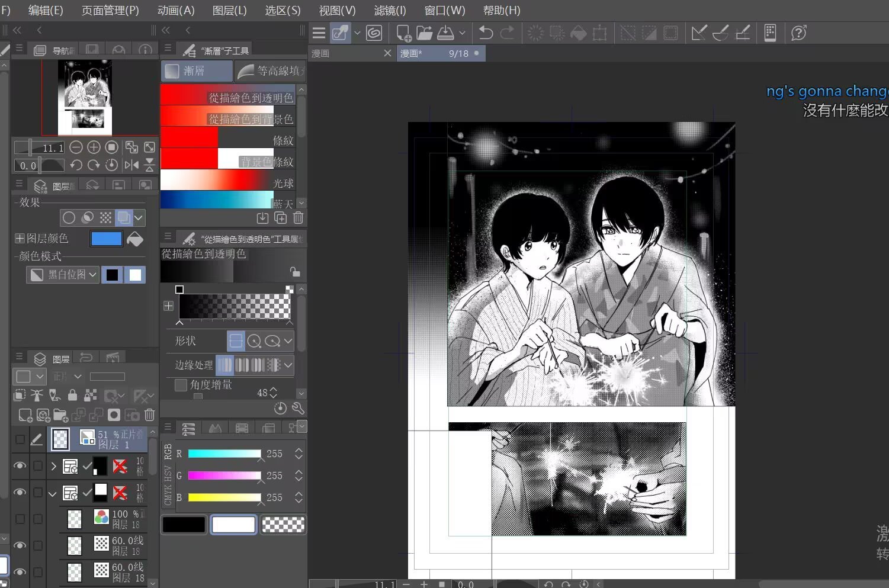Screen dimensions: 889x588
Task: Expand the 图层颜色 plus box
Action: point(20,239)
